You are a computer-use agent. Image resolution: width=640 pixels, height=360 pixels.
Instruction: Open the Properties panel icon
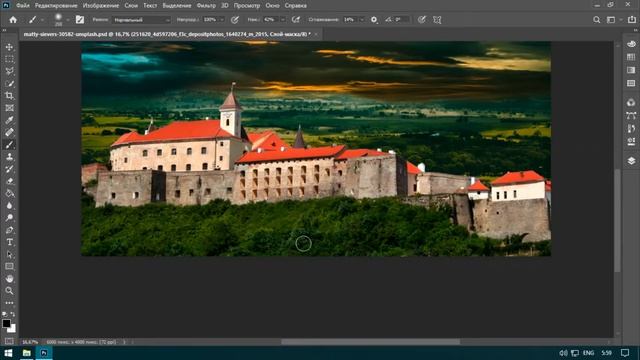[631, 142]
